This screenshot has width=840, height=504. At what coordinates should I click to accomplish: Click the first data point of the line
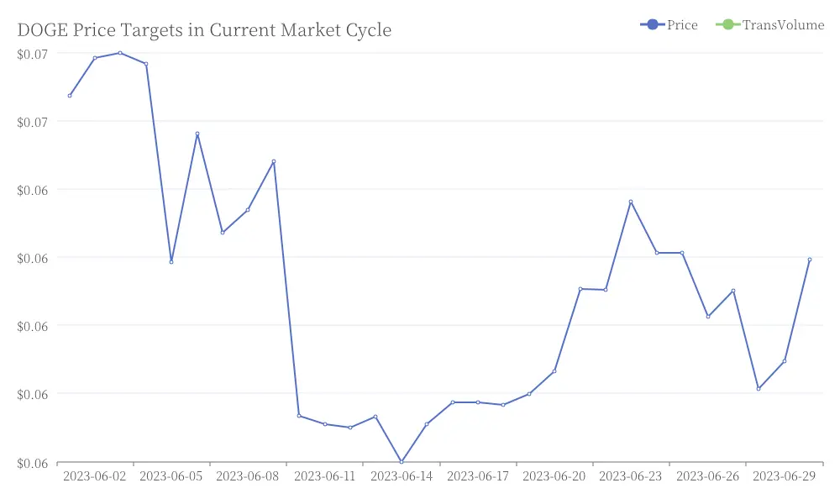click(70, 96)
